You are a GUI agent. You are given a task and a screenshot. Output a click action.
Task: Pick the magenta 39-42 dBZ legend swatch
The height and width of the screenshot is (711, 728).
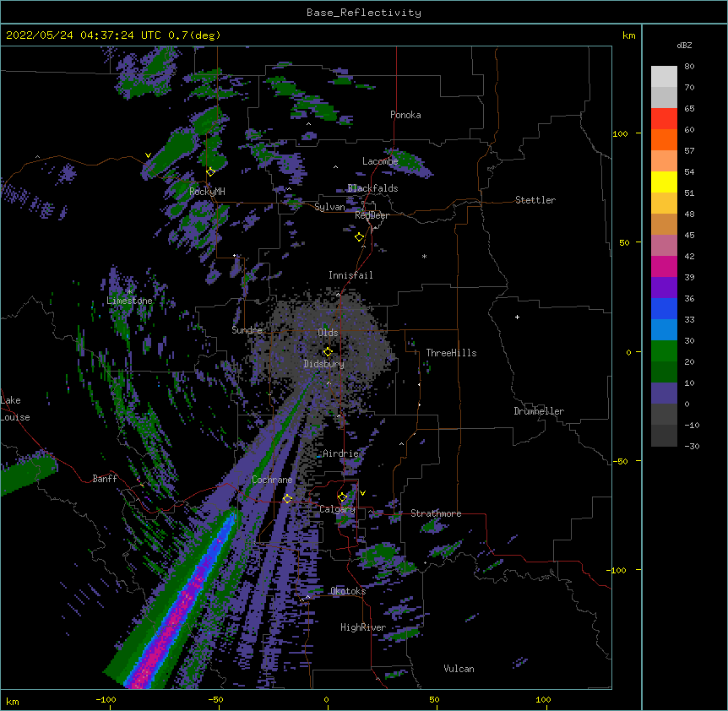pos(664,266)
